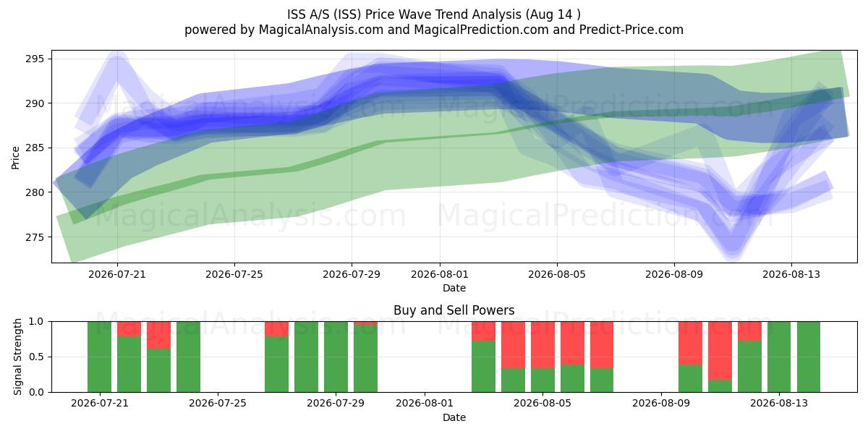Click the 275 price axis label
The width and height of the screenshot is (868, 434).
tap(36, 237)
